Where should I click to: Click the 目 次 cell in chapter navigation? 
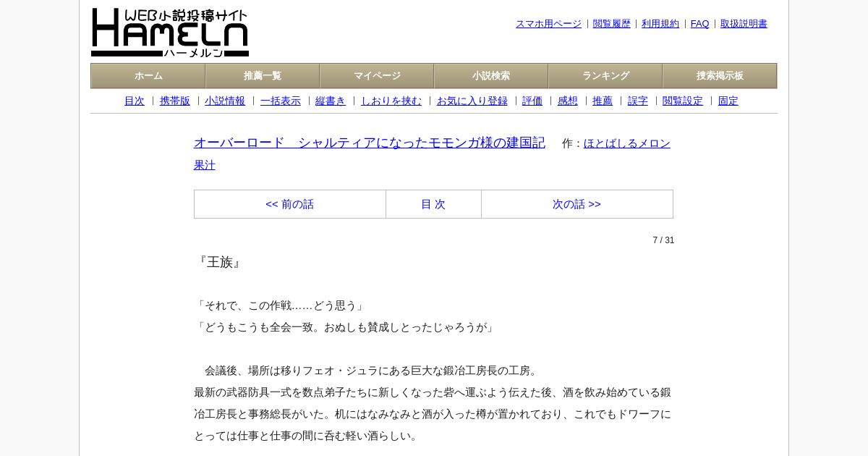point(433,204)
